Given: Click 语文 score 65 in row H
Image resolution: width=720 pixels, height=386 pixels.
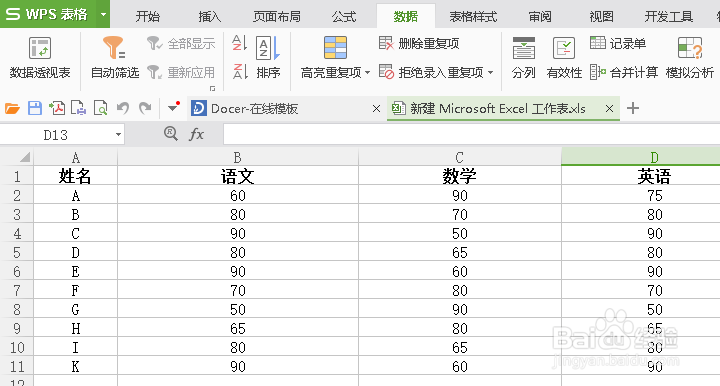Looking at the screenshot, I should pyautogui.click(x=237, y=329).
